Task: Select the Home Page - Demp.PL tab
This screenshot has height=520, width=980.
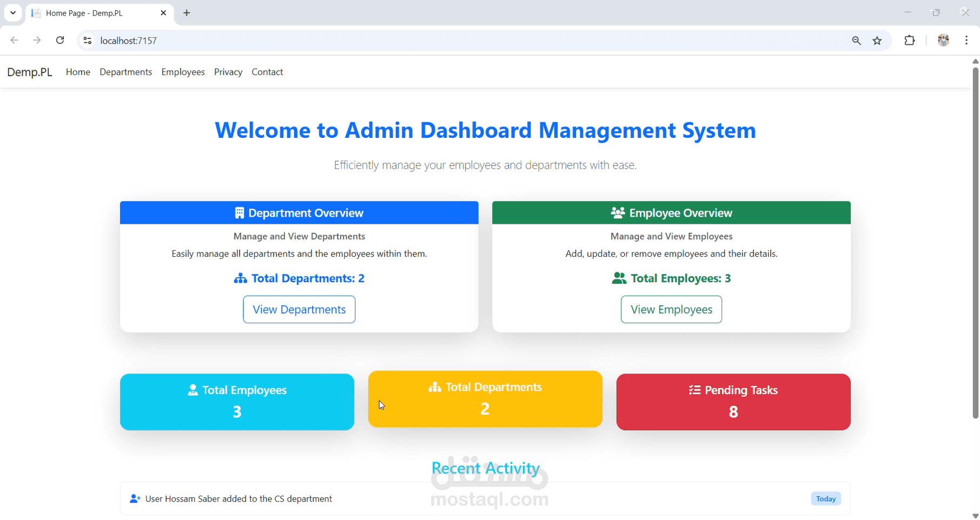Action: pos(100,14)
